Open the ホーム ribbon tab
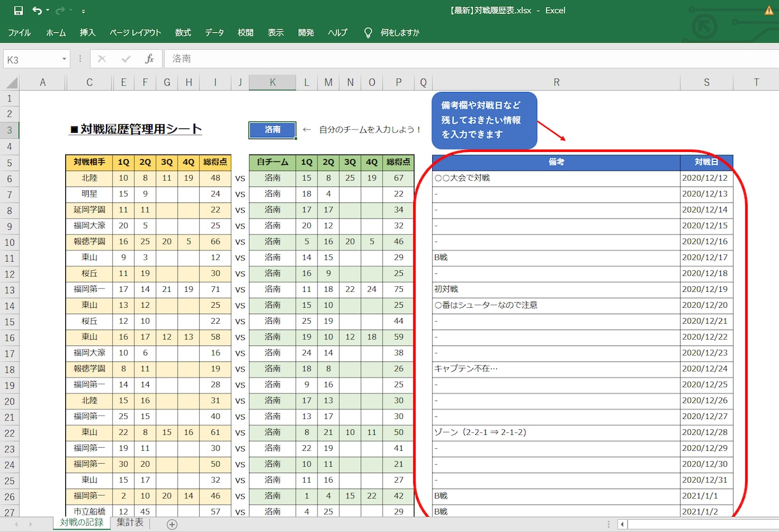Image resolution: width=779 pixels, height=532 pixels. [56, 33]
